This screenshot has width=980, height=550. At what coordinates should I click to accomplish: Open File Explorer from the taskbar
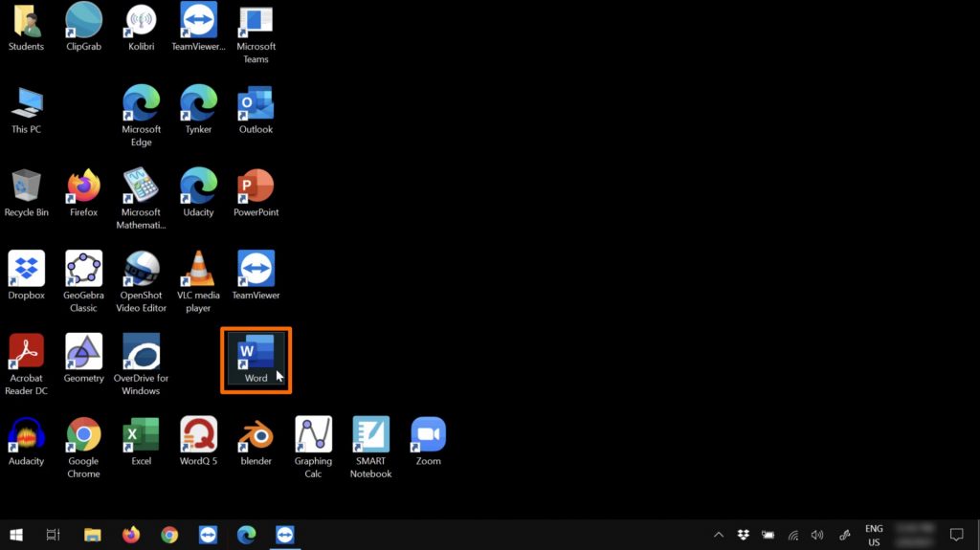tap(93, 535)
